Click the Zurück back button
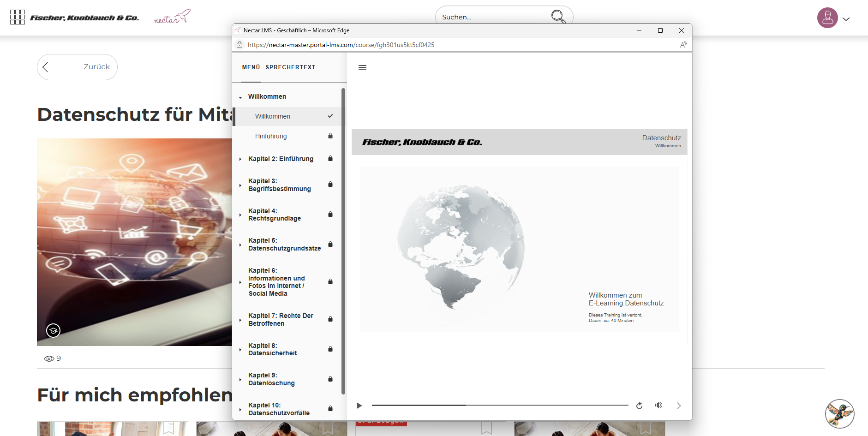 point(77,67)
